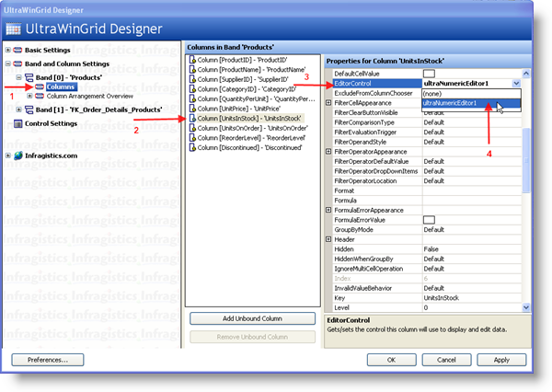Viewport: 552px width, 392px height.
Task: Expand Column Arrangement Overview node
Action: coord(30,96)
